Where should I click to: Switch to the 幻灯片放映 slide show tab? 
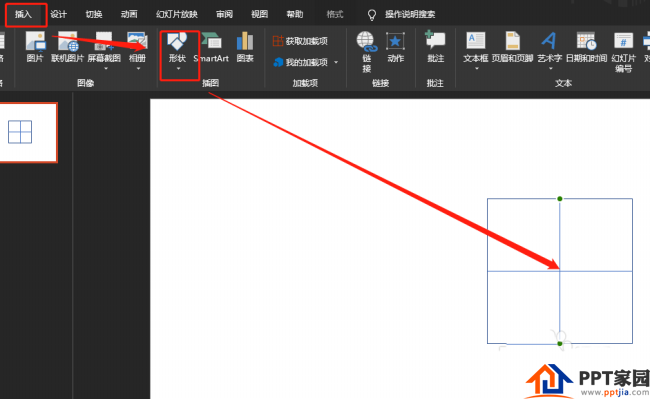[177, 15]
